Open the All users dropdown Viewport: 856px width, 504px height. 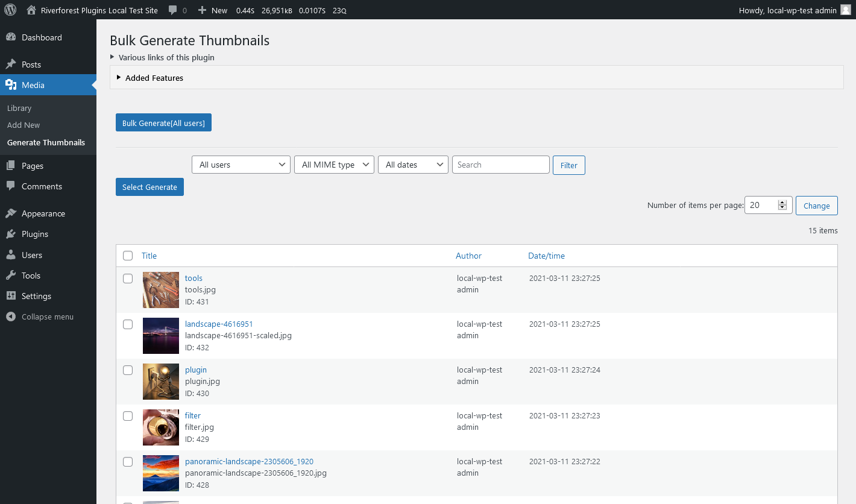click(x=241, y=165)
